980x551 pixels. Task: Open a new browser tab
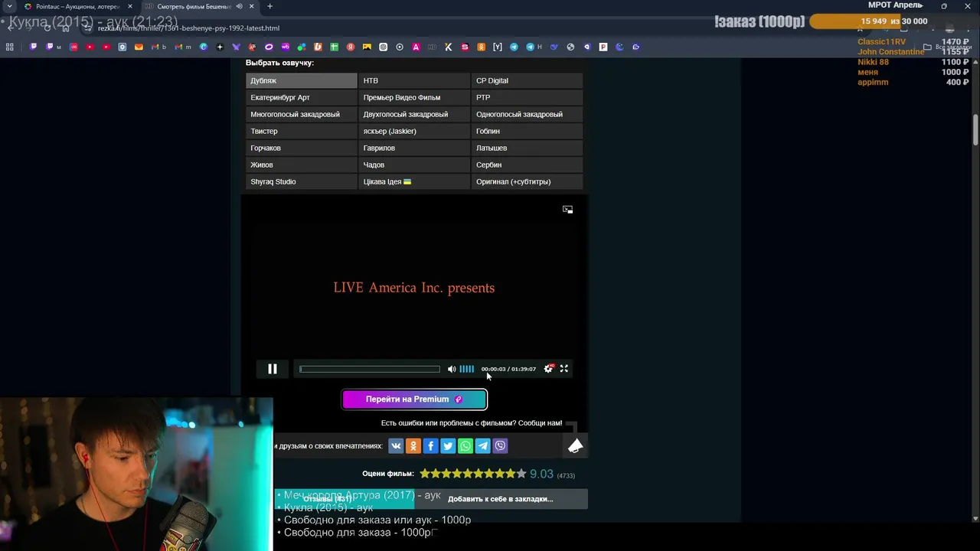point(269,6)
